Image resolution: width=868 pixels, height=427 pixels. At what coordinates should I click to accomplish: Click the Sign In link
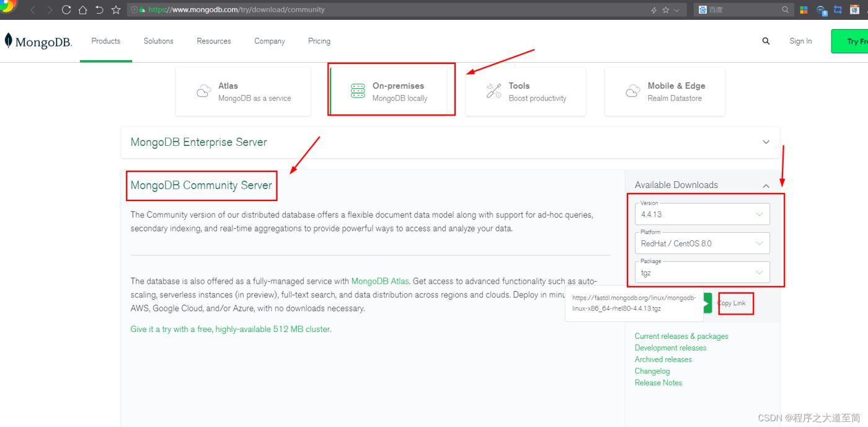[800, 41]
